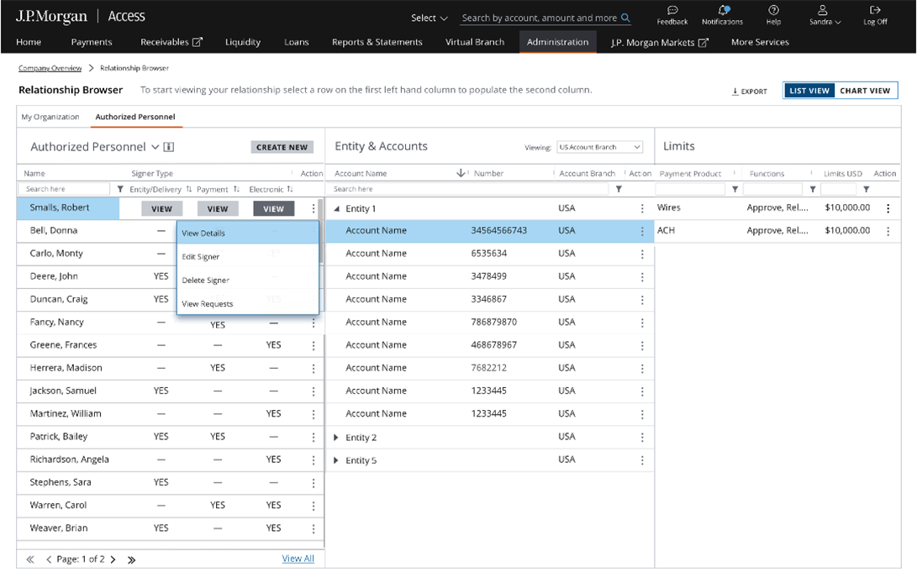Click filter icon in Account Name search row

click(x=619, y=190)
